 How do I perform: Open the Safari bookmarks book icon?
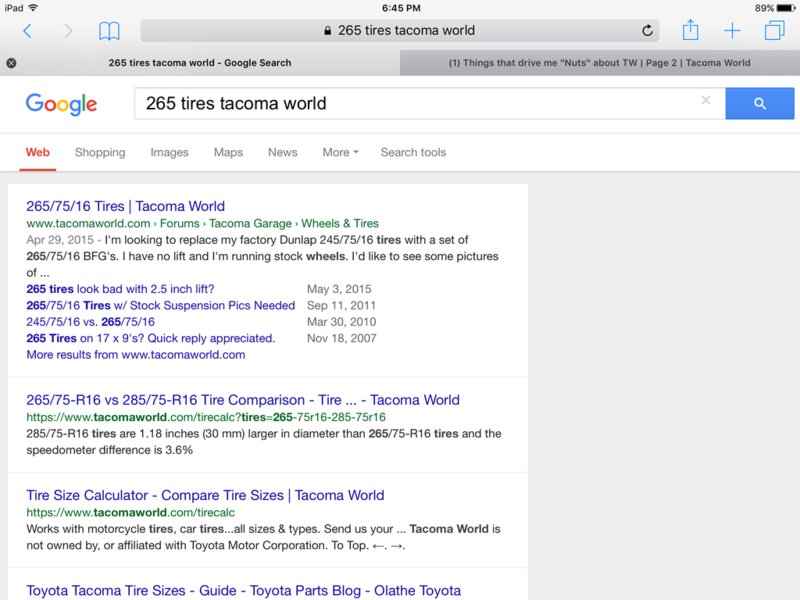coord(109,31)
